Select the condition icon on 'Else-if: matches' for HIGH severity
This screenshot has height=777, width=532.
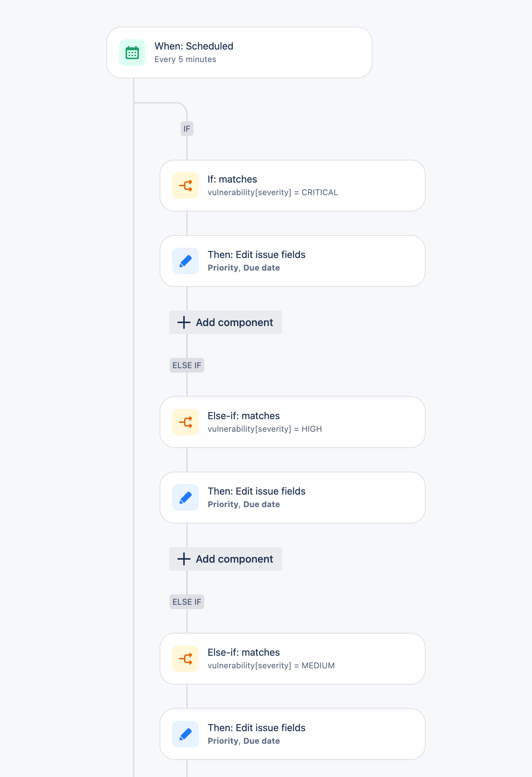[x=185, y=422]
